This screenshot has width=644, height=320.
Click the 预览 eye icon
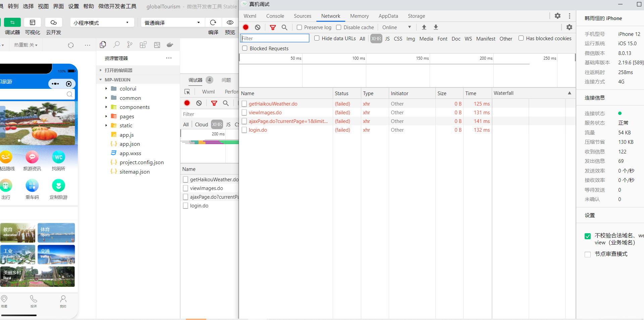(230, 22)
